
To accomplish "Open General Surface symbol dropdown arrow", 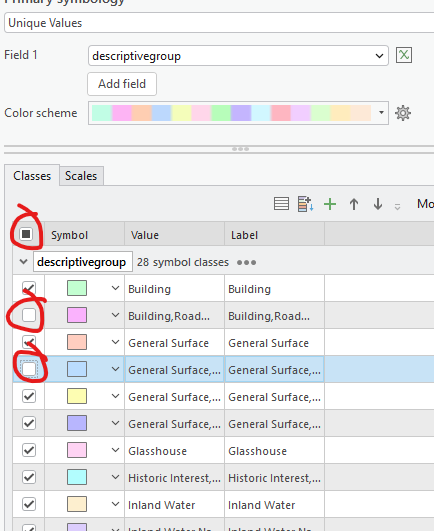I will coord(115,342).
